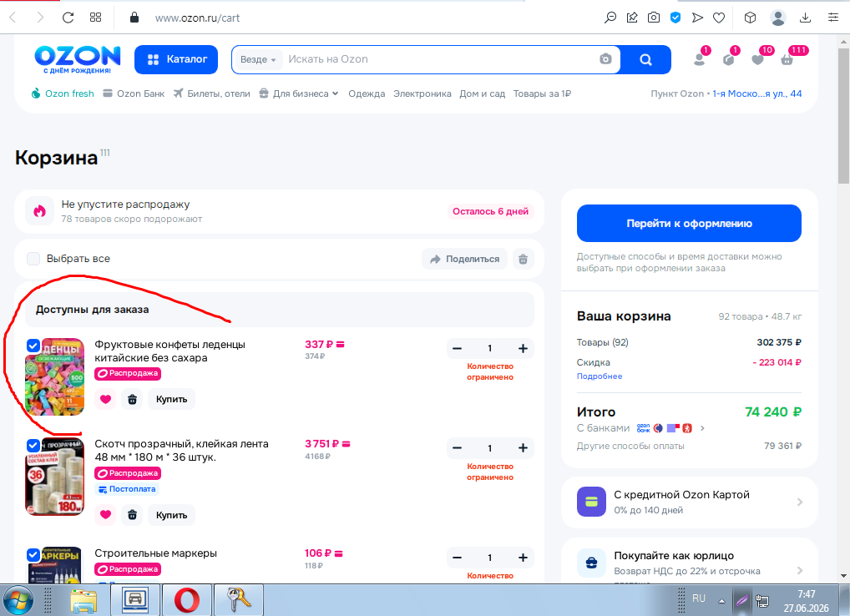Remove Скотч прозрачный with trash icon
The image size is (850, 616).
click(x=132, y=515)
